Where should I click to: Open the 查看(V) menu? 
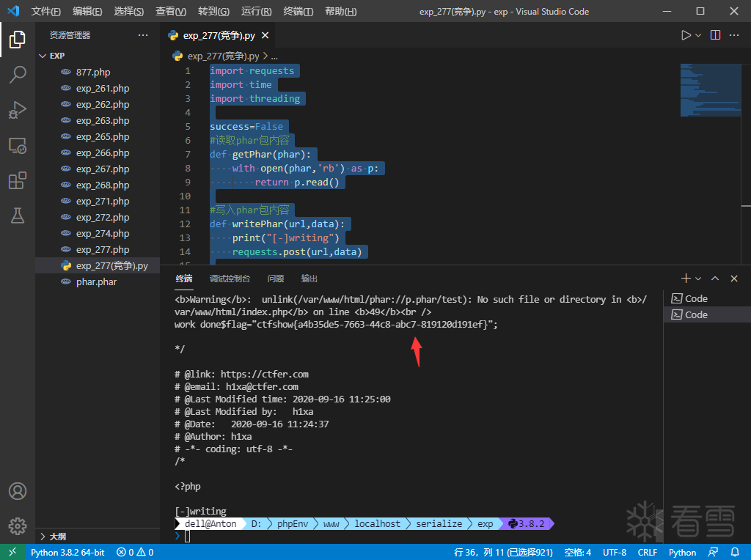171,12
